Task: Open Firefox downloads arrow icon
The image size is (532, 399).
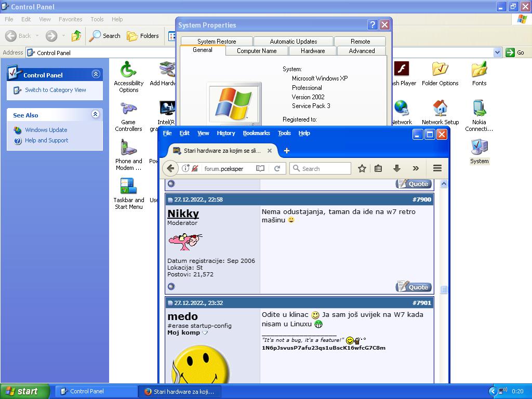Action: pos(397,168)
